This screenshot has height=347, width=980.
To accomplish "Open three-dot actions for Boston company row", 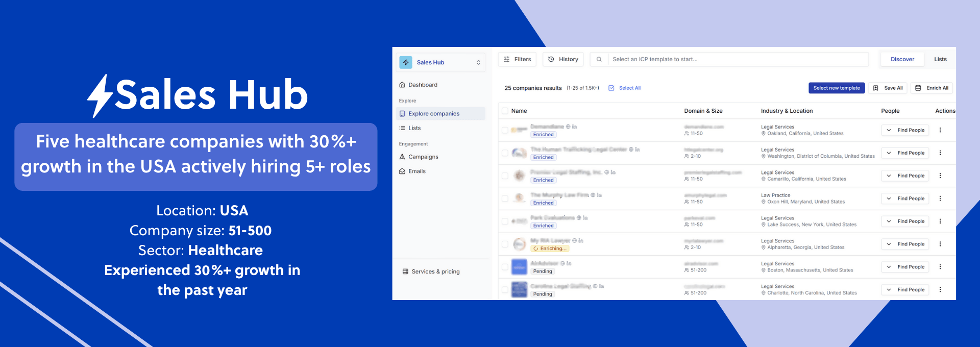I will pos(940,267).
